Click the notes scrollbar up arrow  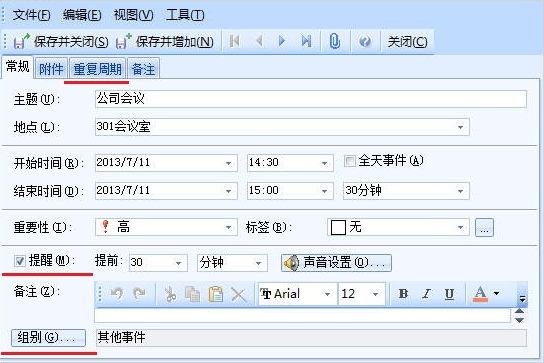[519, 311]
